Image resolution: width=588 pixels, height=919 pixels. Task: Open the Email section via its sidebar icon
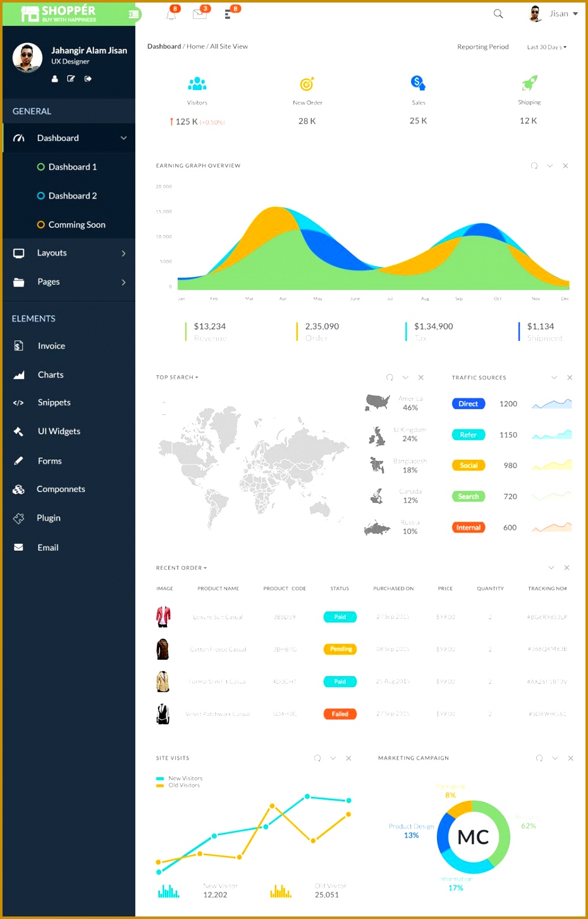click(19, 547)
